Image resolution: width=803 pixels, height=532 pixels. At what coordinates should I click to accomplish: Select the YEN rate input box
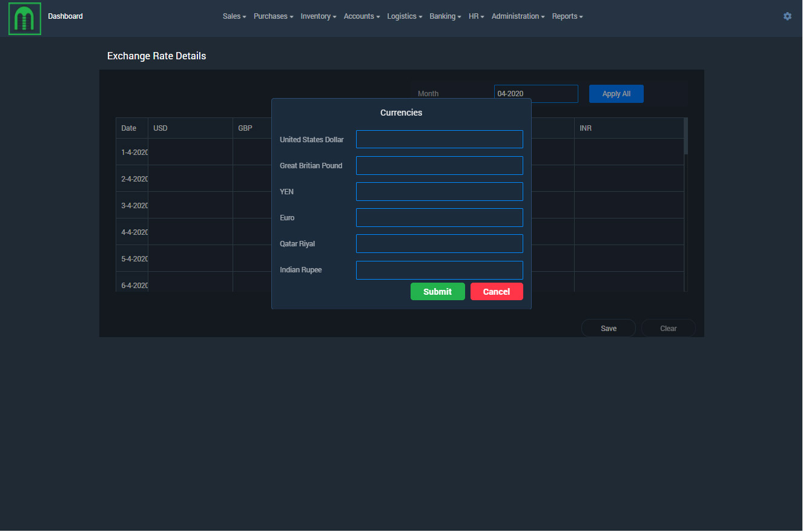pyautogui.click(x=440, y=191)
